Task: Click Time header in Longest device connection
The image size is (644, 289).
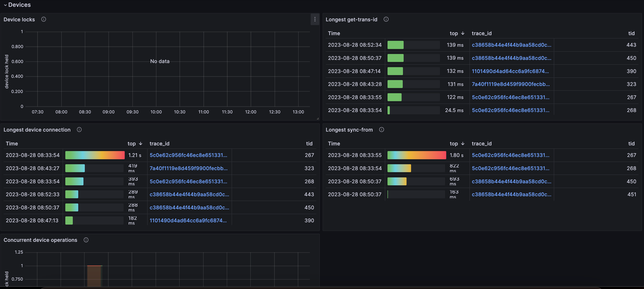Action: [x=12, y=144]
